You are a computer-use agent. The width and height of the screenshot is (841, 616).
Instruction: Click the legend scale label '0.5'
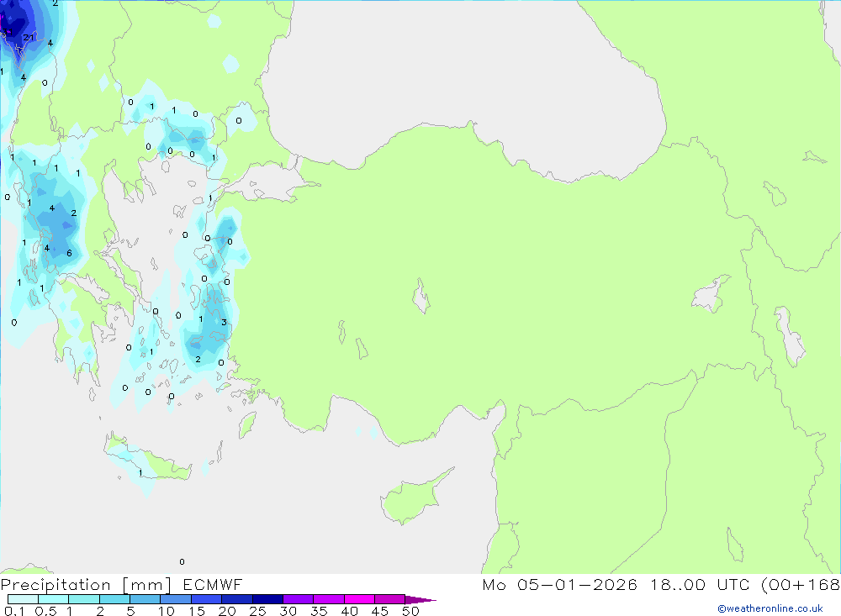(x=45, y=611)
